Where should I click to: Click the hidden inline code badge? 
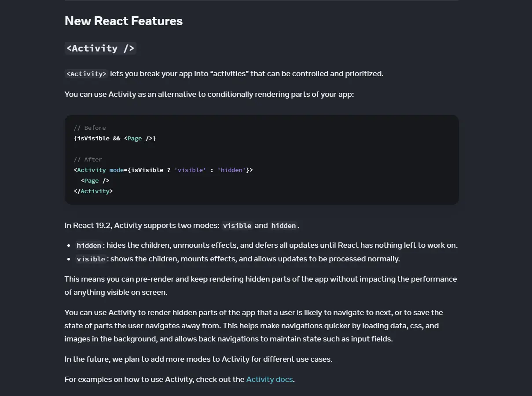tap(283, 225)
